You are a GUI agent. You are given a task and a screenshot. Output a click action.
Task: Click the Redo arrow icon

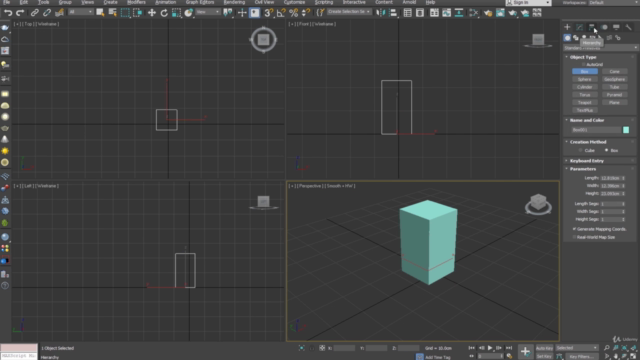point(20,13)
